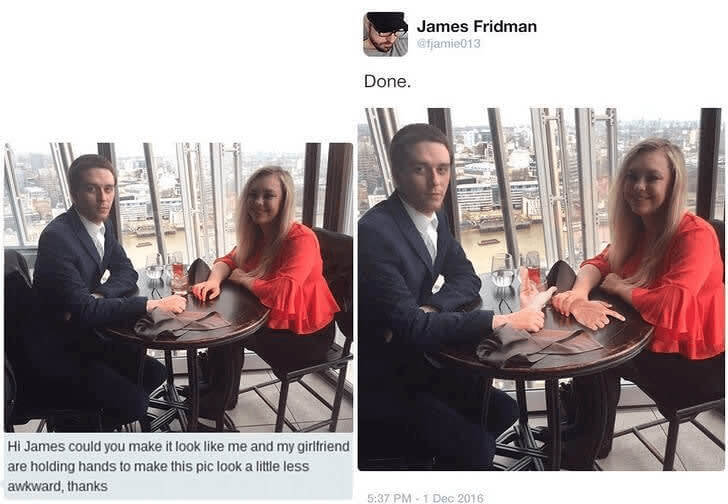Click the man's white tie in left photo
Image resolution: width=728 pixels, height=504 pixels.
click(x=99, y=243)
